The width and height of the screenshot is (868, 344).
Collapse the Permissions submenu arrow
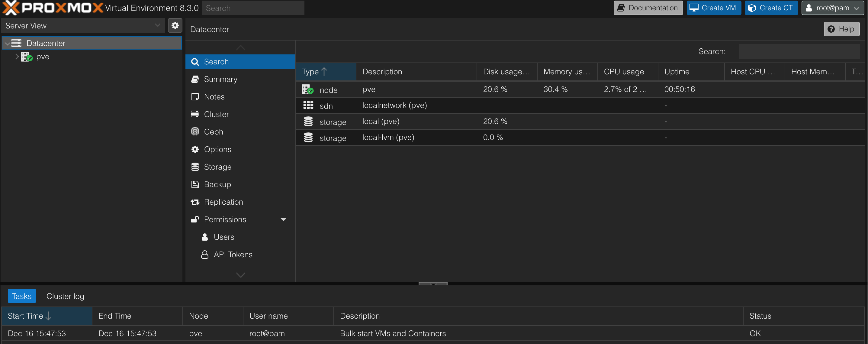(x=283, y=219)
